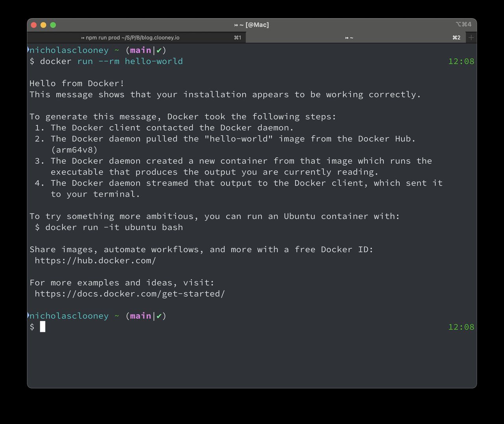Click the 'To generate this message' line

(183, 117)
